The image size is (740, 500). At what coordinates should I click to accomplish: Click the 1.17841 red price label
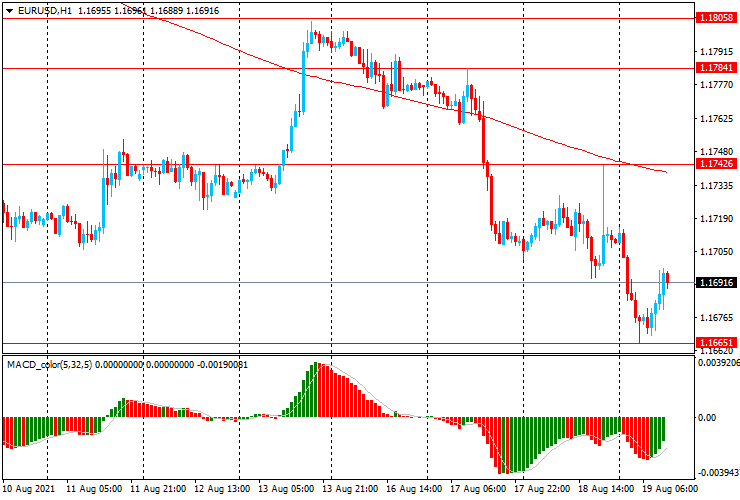tap(716, 68)
